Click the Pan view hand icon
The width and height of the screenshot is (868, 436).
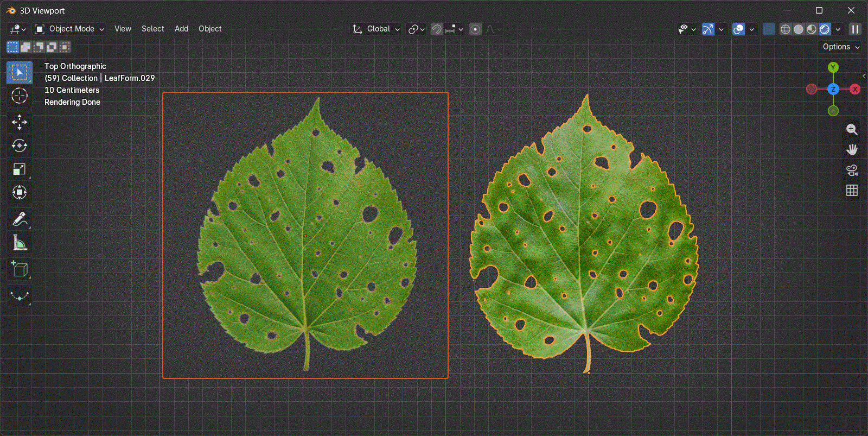tap(852, 150)
